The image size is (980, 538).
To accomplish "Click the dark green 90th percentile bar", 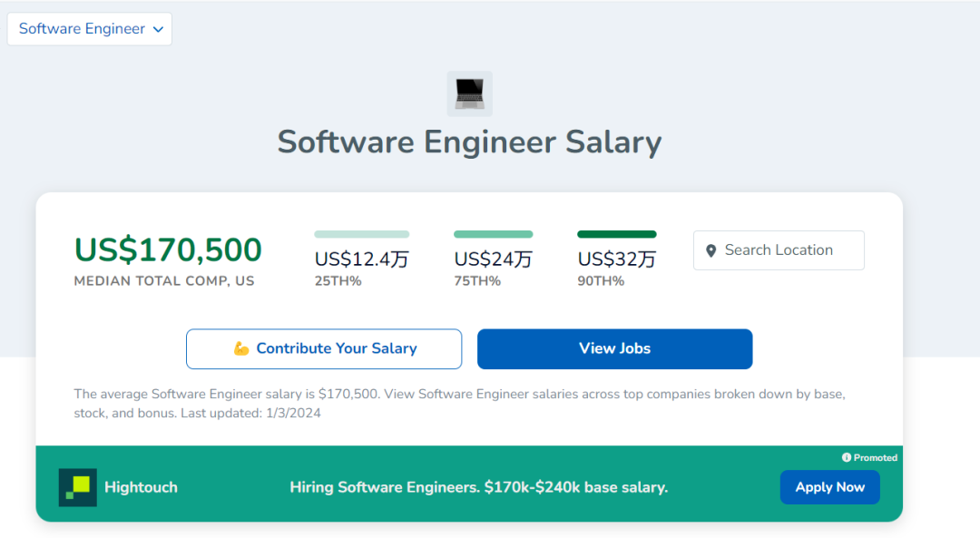I will tap(617, 234).
